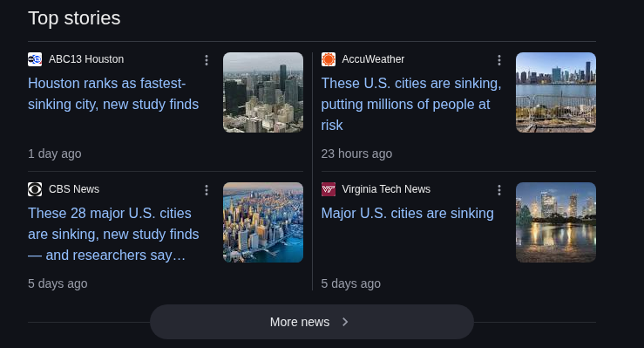Screen dimensions: 644x348
Task: Open 'These 28 major U.S. cities' headline
Action: click(113, 235)
